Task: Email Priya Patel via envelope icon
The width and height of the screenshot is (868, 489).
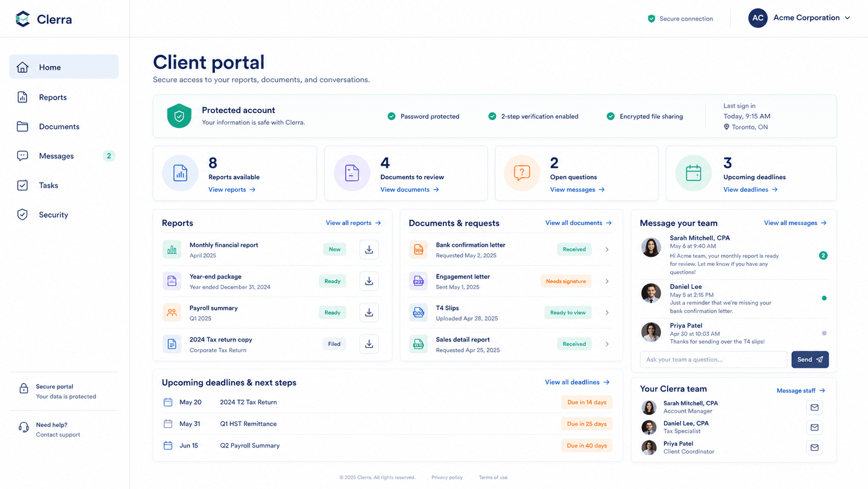Action: (x=815, y=447)
